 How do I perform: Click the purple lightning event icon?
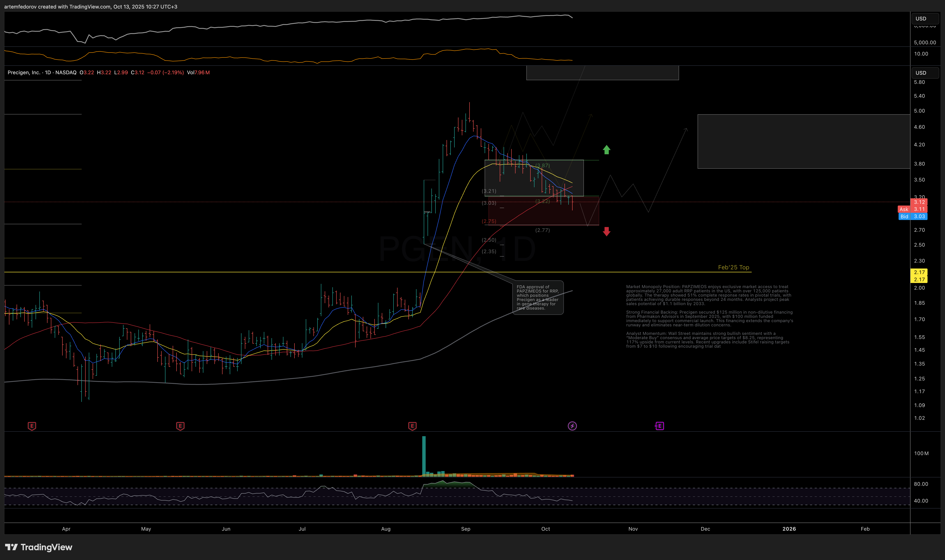[x=572, y=426]
